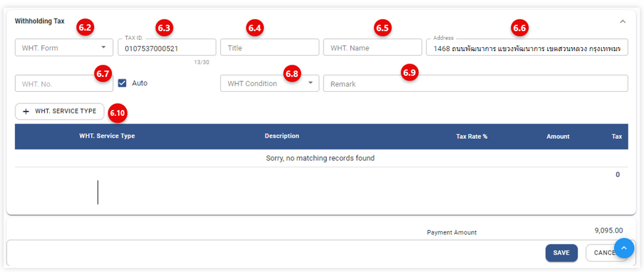Select the Address input field
The width and height of the screenshot is (644, 272).
pyautogui.click(x=526, y=49)
